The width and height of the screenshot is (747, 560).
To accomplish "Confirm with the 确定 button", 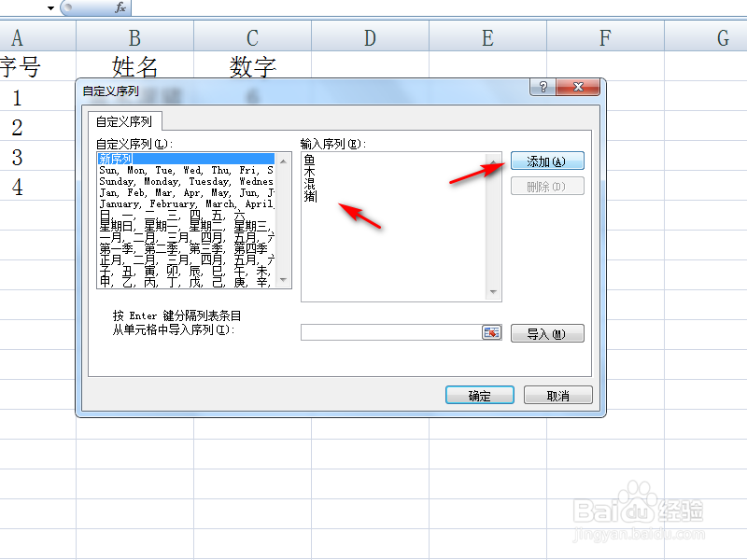I will click(479, 395).
